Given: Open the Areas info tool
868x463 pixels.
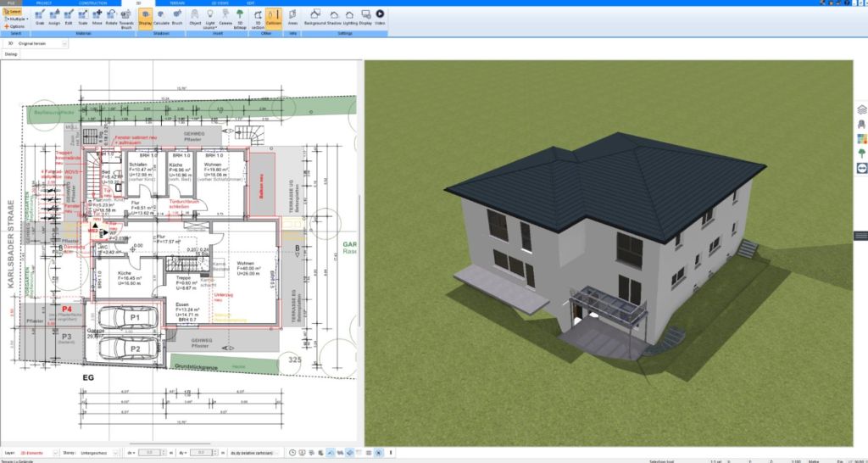Looking at the screenshot, I should point(292,17).
